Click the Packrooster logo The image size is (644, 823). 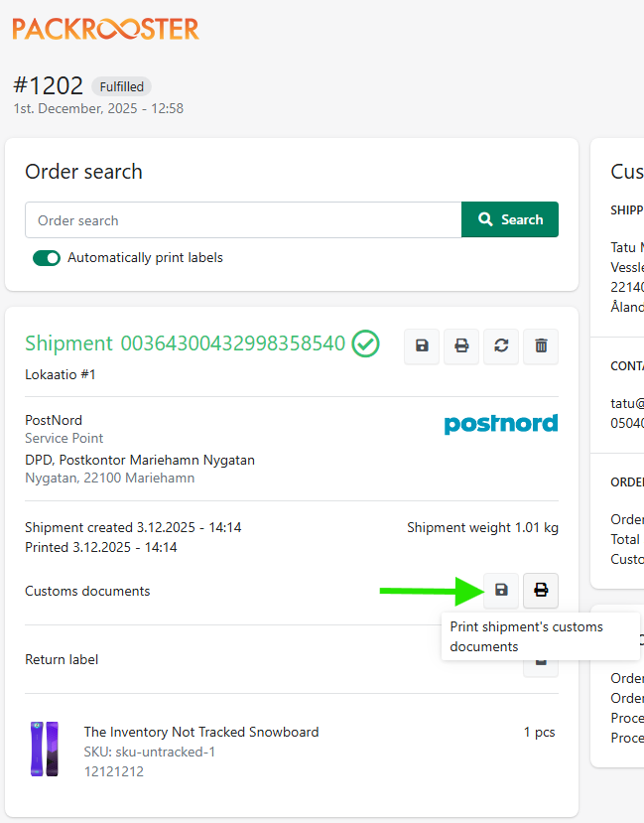coord(106,29)
